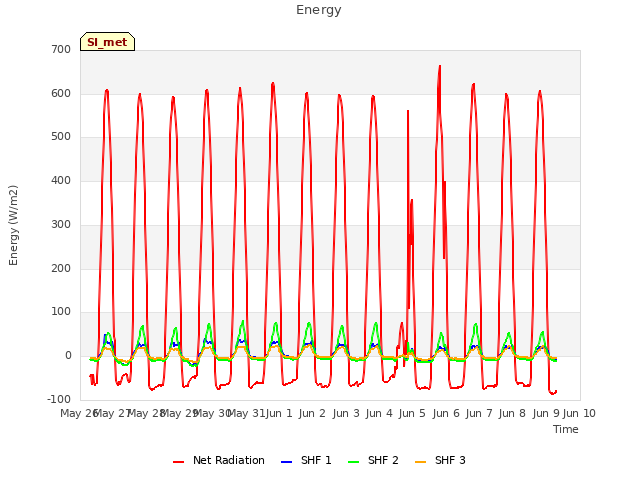Click the May 27 x-axis tick label
This screenshot has width=640, height=480.
tap(113, 413)
